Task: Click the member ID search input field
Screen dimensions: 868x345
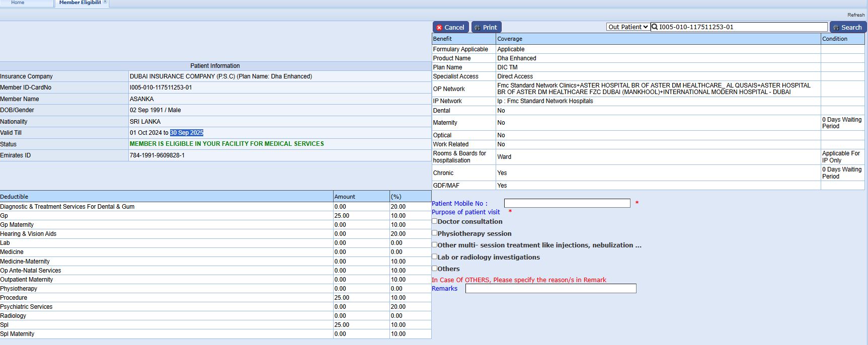Action: click(x=742, y=27)
